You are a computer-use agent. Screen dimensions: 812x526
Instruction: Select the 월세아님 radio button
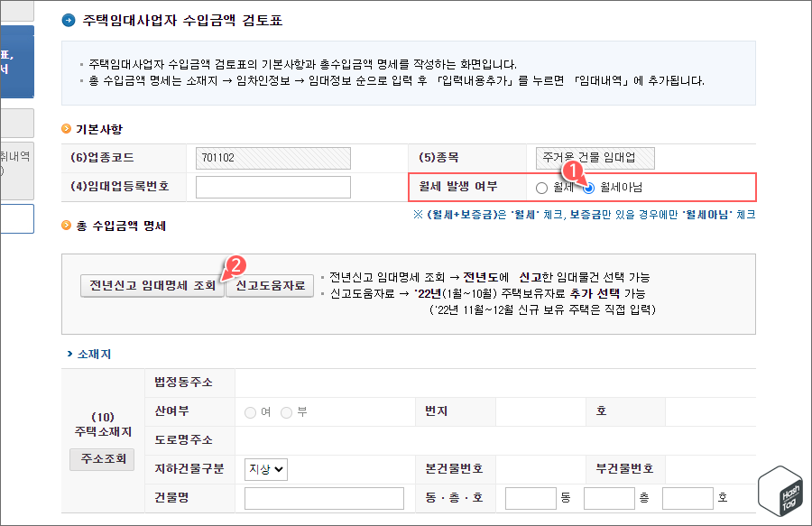[x=589, y=188]
